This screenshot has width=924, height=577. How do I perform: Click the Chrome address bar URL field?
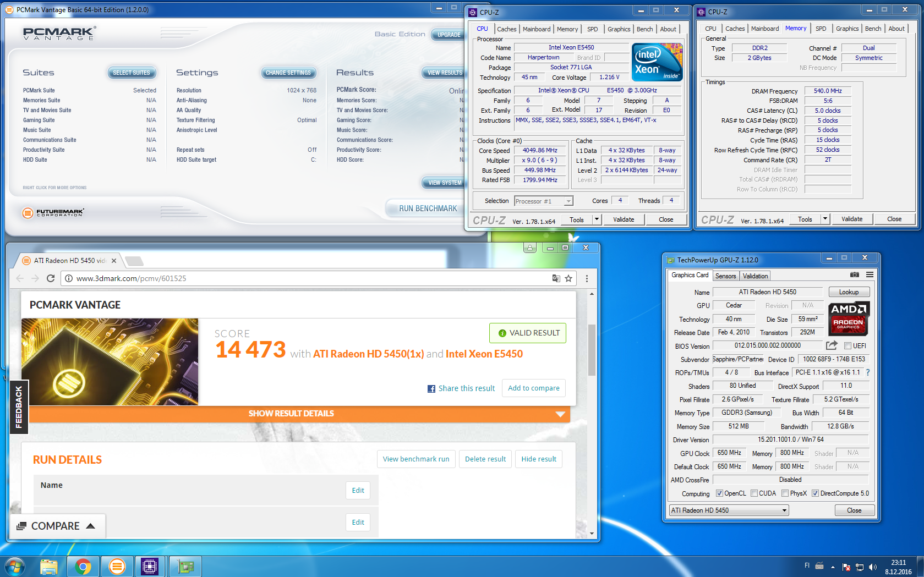point(308,278)
